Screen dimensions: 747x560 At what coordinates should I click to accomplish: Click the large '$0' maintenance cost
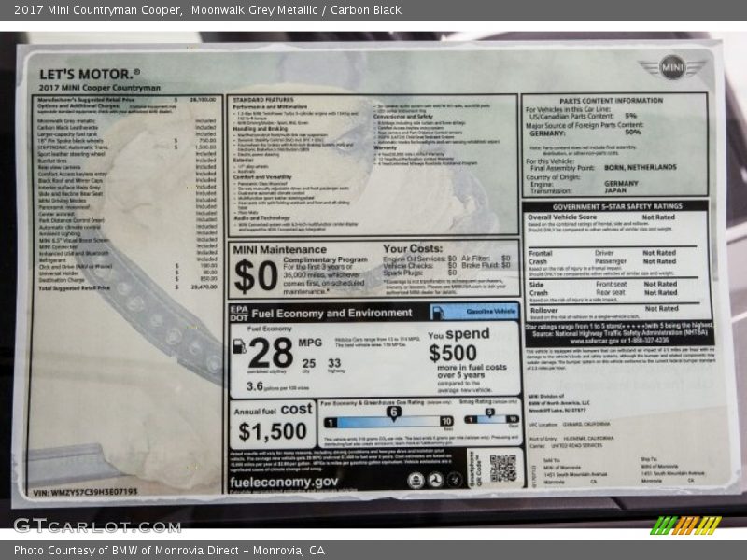click(256, 276)
